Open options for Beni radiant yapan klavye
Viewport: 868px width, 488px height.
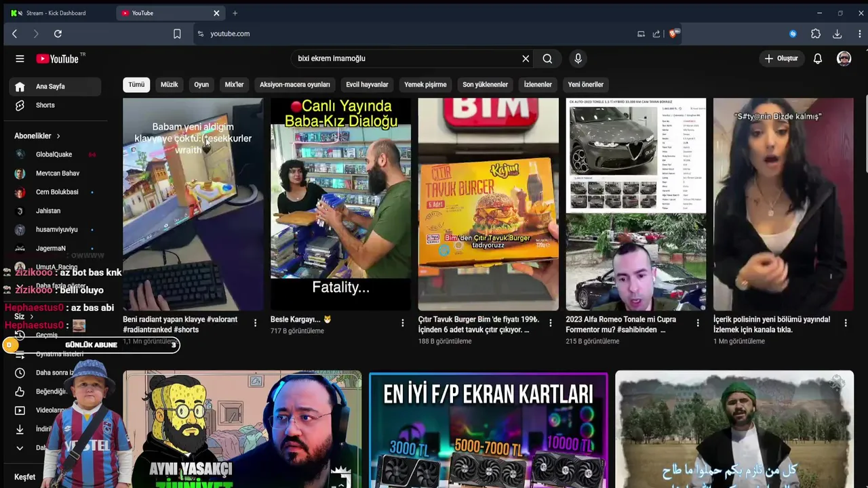pyautogui.click(x=255, y=323)
